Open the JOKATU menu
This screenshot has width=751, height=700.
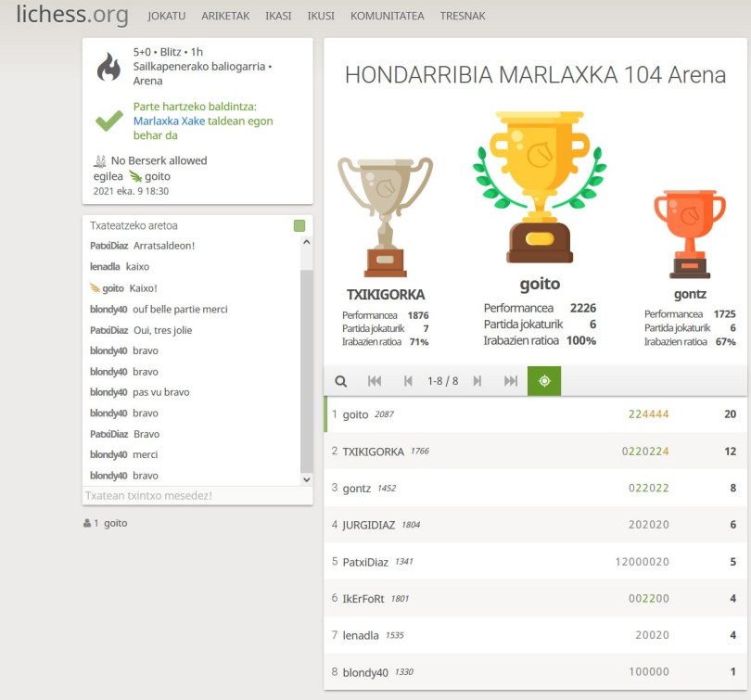(167, 17)
